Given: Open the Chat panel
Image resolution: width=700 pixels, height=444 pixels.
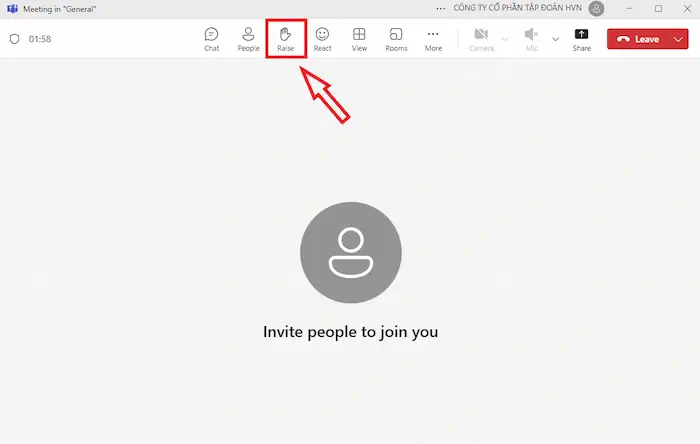Looking at the screenshot, I should click(x=212, y=39).
